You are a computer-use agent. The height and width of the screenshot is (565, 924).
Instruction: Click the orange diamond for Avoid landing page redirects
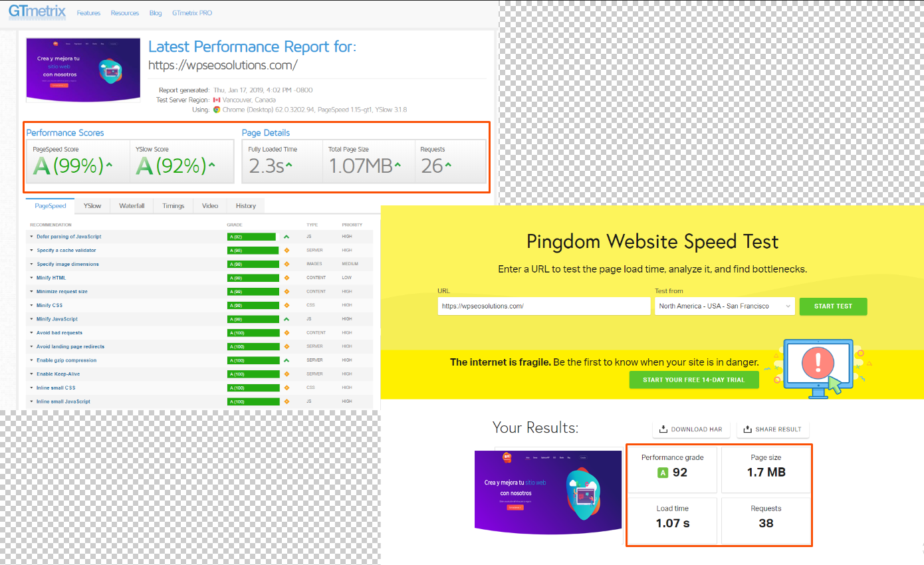(287, 346)
